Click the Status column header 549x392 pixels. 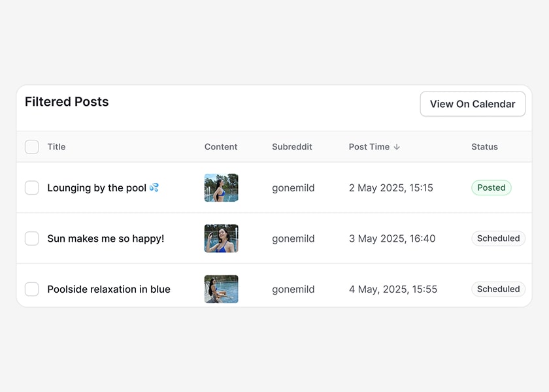point(484,147)
